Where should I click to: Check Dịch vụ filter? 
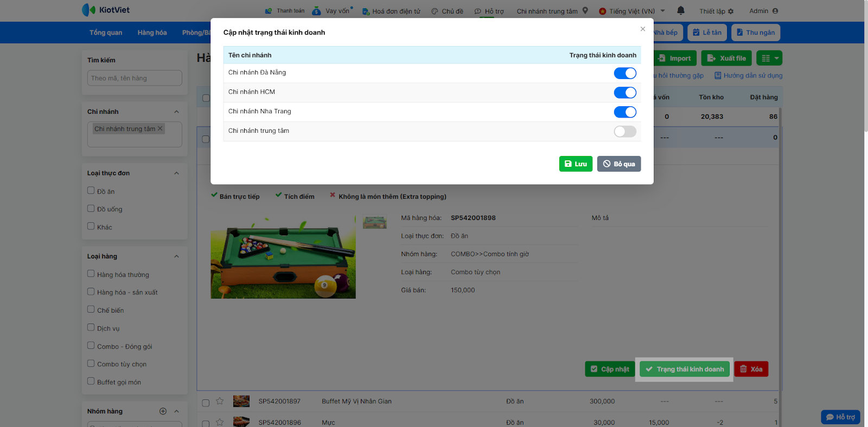point(91,327)
